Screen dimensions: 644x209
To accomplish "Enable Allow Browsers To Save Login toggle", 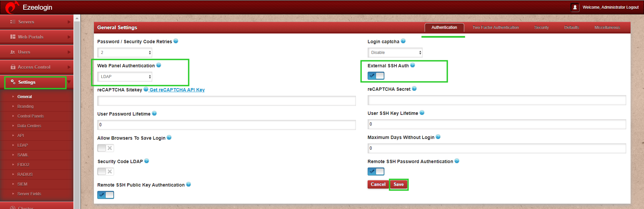I will click(x=106, y=148).
